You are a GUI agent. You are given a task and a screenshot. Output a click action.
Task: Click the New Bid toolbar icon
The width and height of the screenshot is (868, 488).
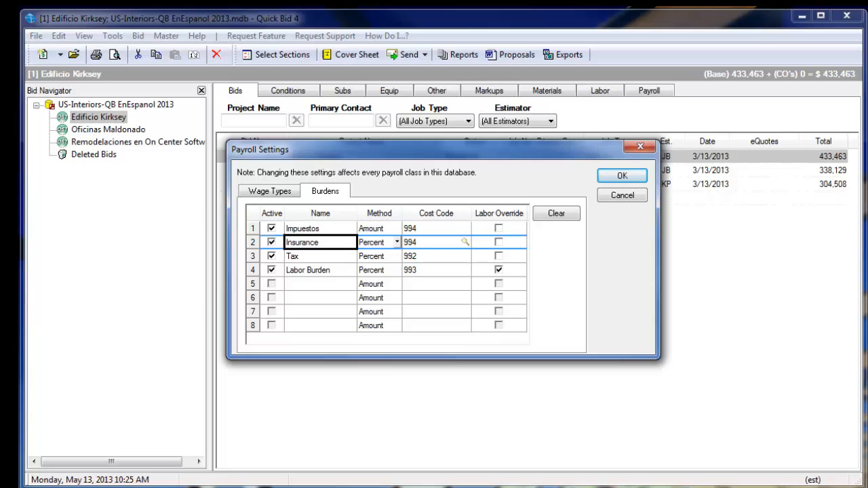point(43,55)
